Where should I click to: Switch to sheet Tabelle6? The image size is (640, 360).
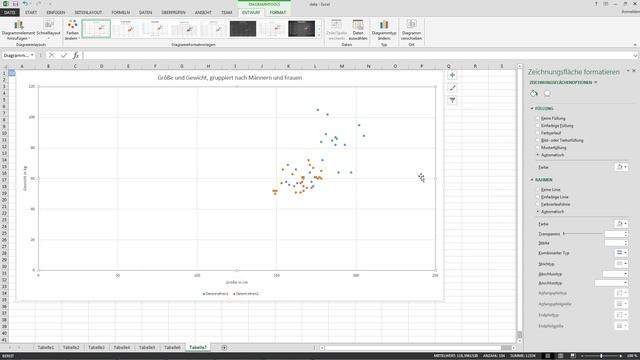pos(172,347)
